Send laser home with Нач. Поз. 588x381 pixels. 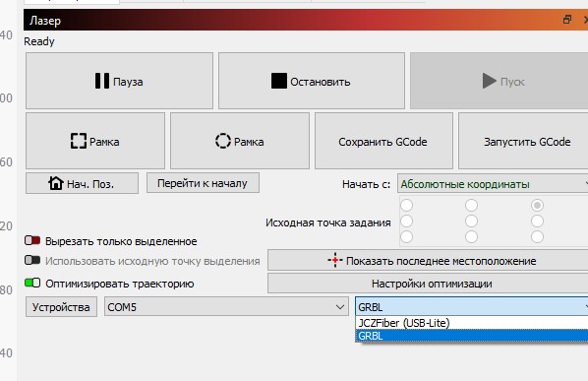(83, 183)
